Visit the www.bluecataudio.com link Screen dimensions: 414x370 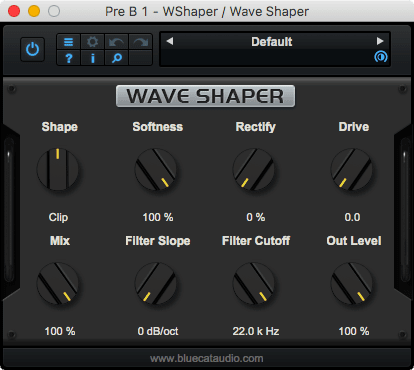[207, 358]
